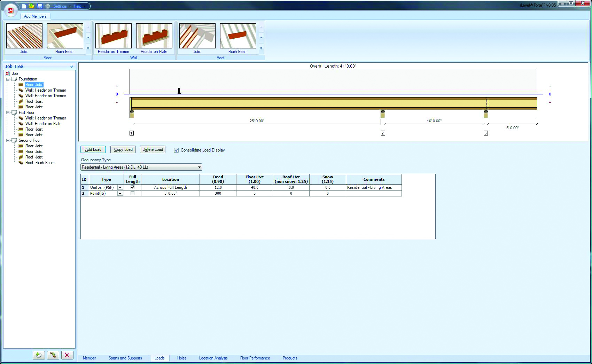Expand the Floor members gallery
This screenshot has width=592, height=364.
coord(88,48)
